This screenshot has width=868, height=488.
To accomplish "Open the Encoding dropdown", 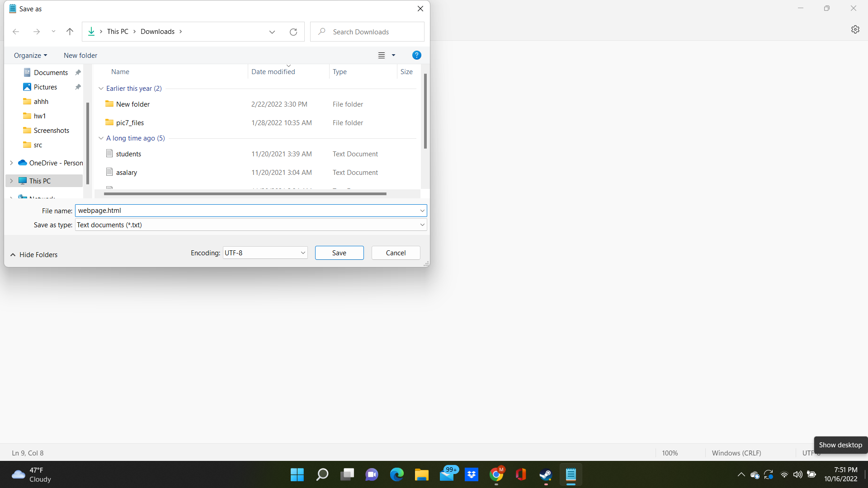I will click(302, 253).
